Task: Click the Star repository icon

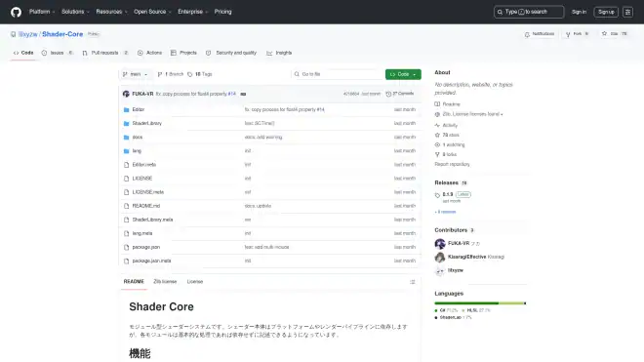Action: [x=604, y=34]
